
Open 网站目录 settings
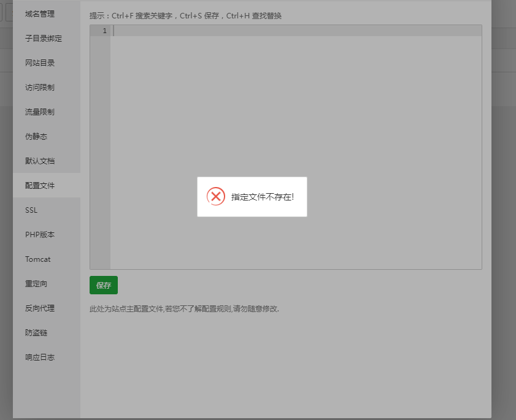coord(39,63)
